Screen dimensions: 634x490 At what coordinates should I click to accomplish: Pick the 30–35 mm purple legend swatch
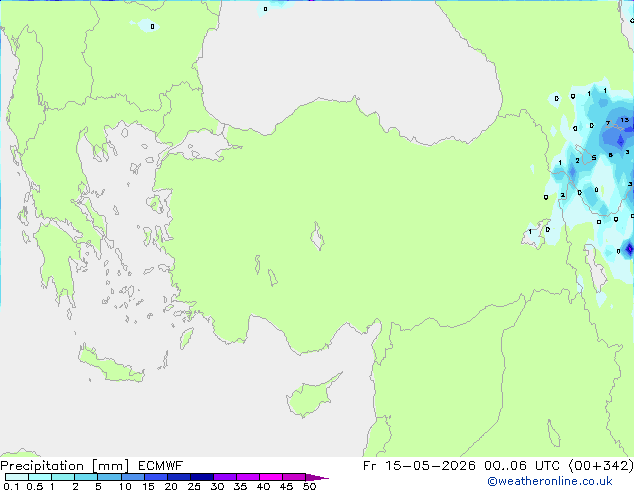(x=224, y=477)
